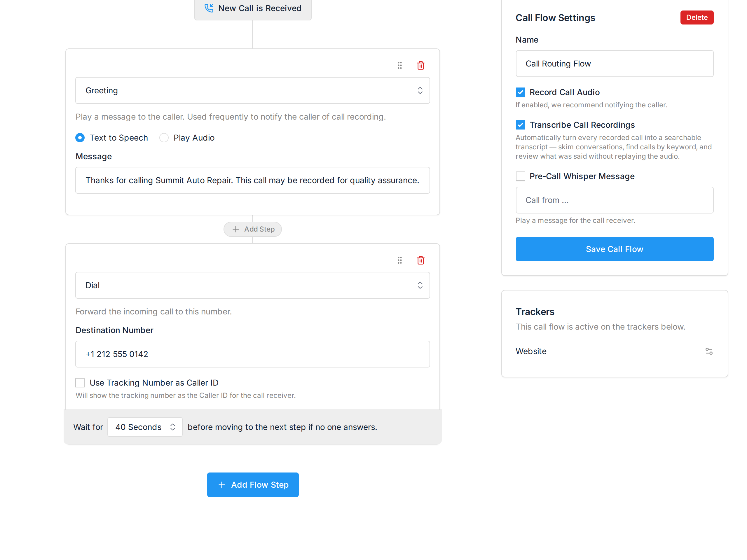Open the Dial step type dropdown
Viewport: 747px width, 560px height.
(x=253, y=285)
